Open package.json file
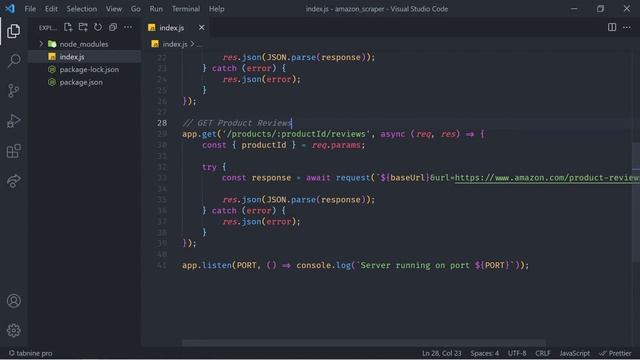This screenshot has width=640, height=360. click(x=84, y=82)
